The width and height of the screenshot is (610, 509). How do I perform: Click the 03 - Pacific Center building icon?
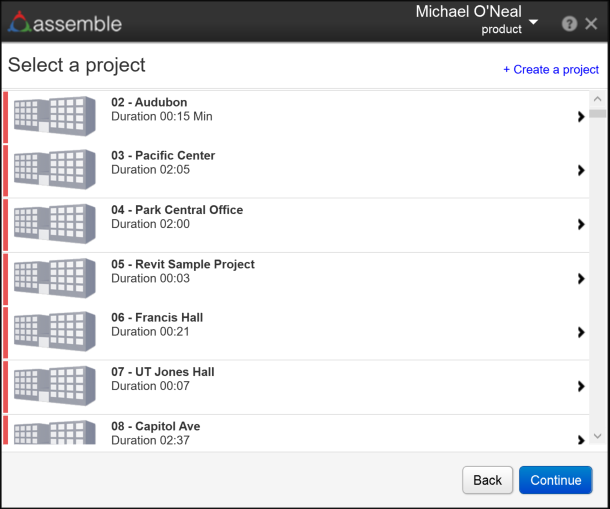(x=55, y=170)
